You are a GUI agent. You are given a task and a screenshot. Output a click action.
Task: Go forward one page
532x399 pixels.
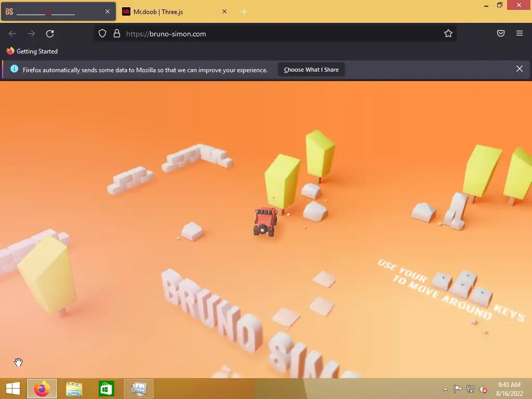[x=31, y=34]
